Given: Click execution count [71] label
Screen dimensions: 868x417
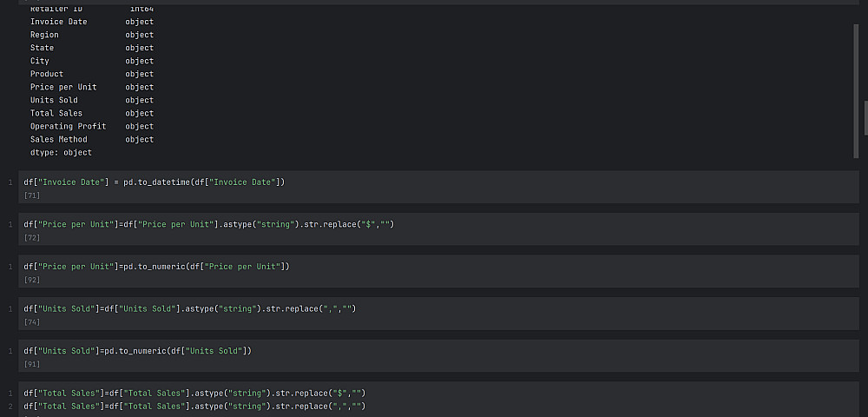Looking at the screenshot, I should [32, 195].
